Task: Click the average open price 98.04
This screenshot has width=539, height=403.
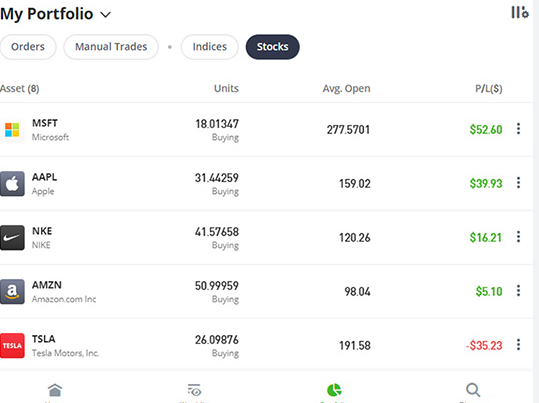Action: (358, 292)
